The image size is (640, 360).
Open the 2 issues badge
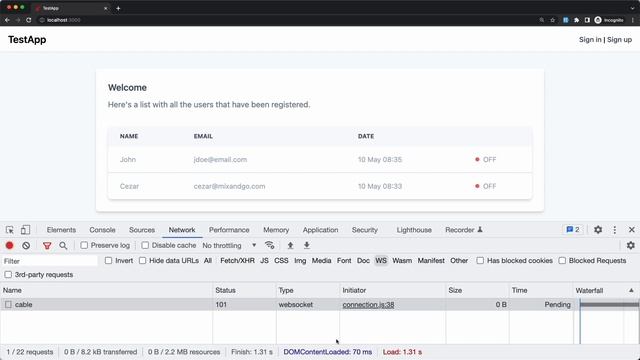click(x=573, y=229)
